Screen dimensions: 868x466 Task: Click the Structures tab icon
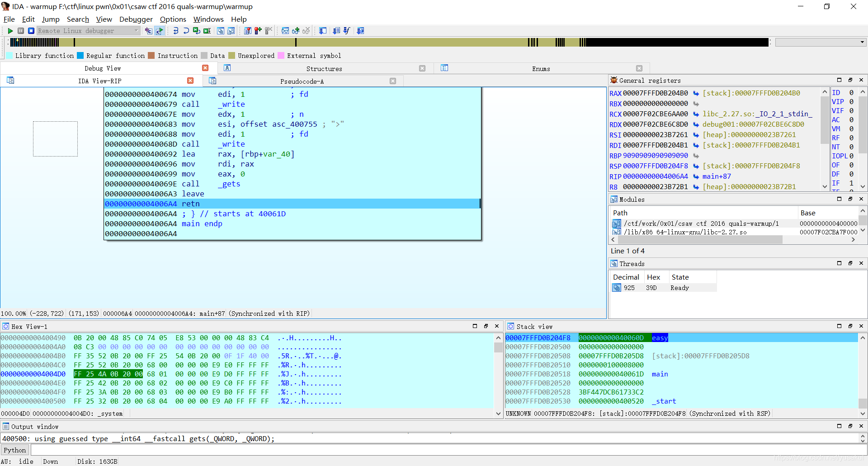click(227, 68)
